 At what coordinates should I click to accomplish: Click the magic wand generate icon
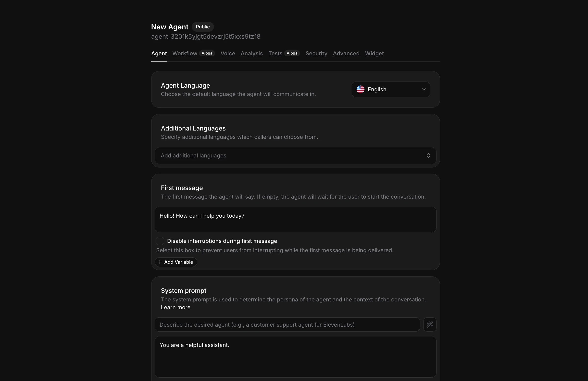(430, 324)
